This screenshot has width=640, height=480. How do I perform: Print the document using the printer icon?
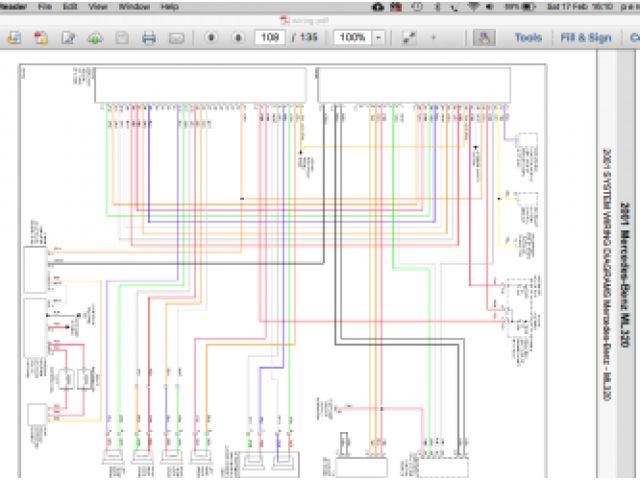click(149, 38)
